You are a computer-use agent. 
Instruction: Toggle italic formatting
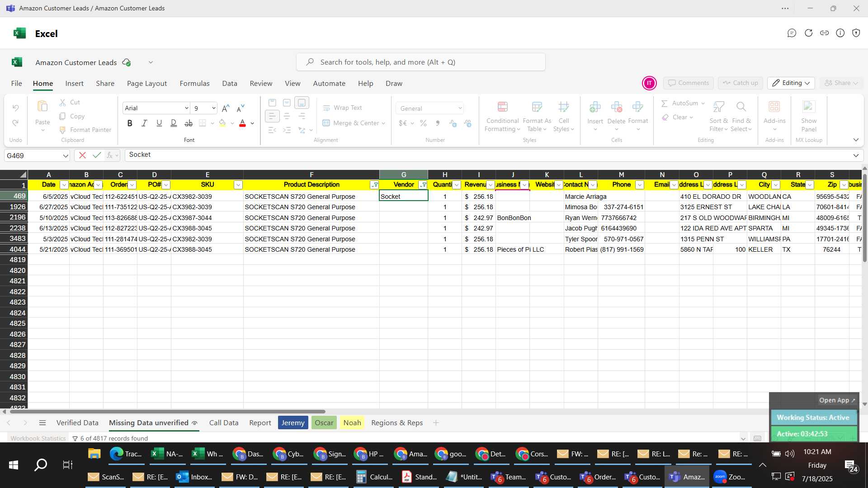pos(144,123)
